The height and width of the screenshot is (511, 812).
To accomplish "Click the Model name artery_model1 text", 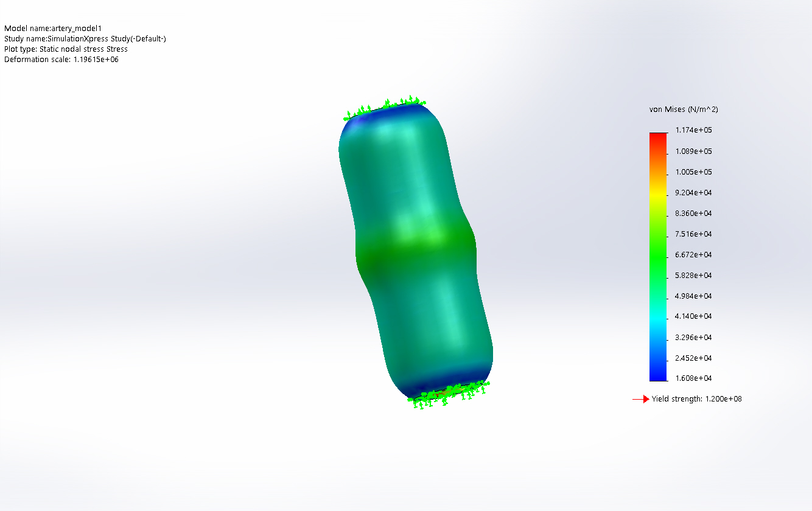I will [53, 29].
